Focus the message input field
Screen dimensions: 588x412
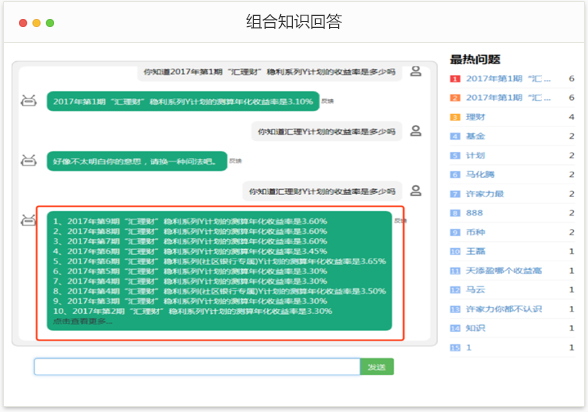(197, 367)
